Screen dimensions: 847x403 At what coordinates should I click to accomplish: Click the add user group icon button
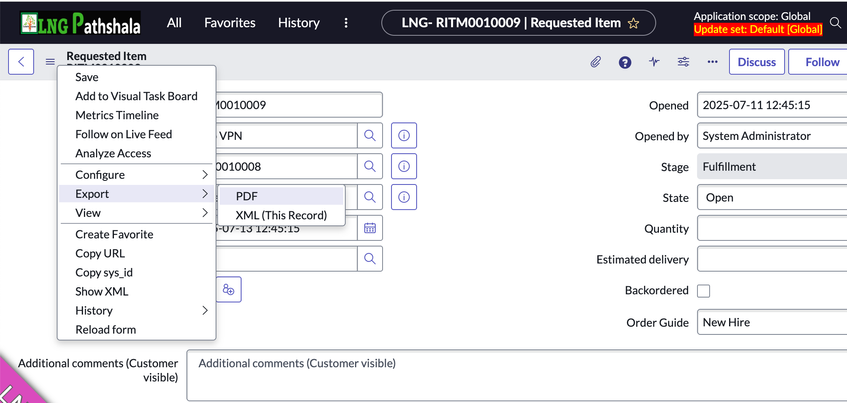point(228,290)
